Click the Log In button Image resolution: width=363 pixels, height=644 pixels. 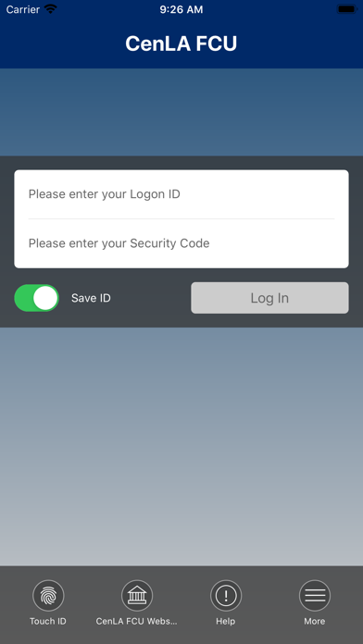pyautogui.click(x=269, y=298)
